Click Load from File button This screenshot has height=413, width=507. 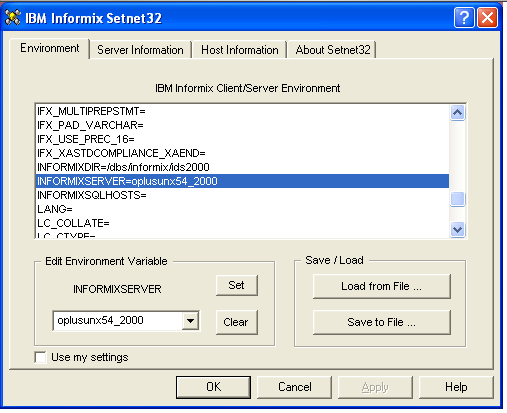382,286
